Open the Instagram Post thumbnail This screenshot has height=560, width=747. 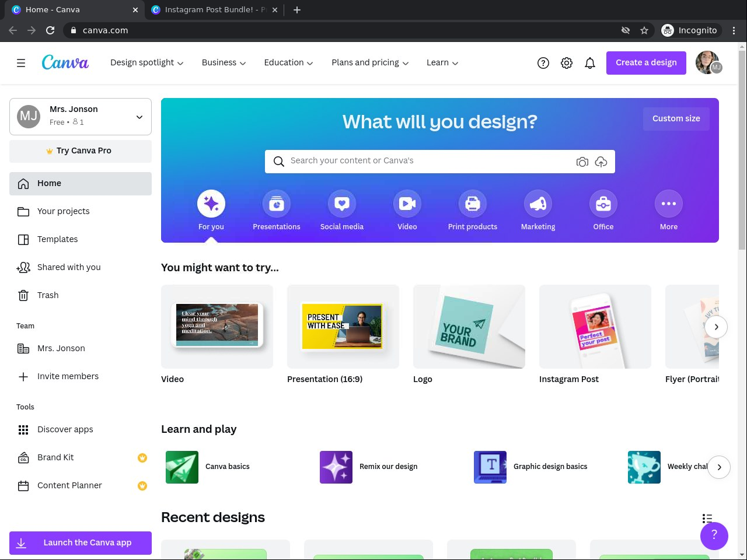click(595, 327)
